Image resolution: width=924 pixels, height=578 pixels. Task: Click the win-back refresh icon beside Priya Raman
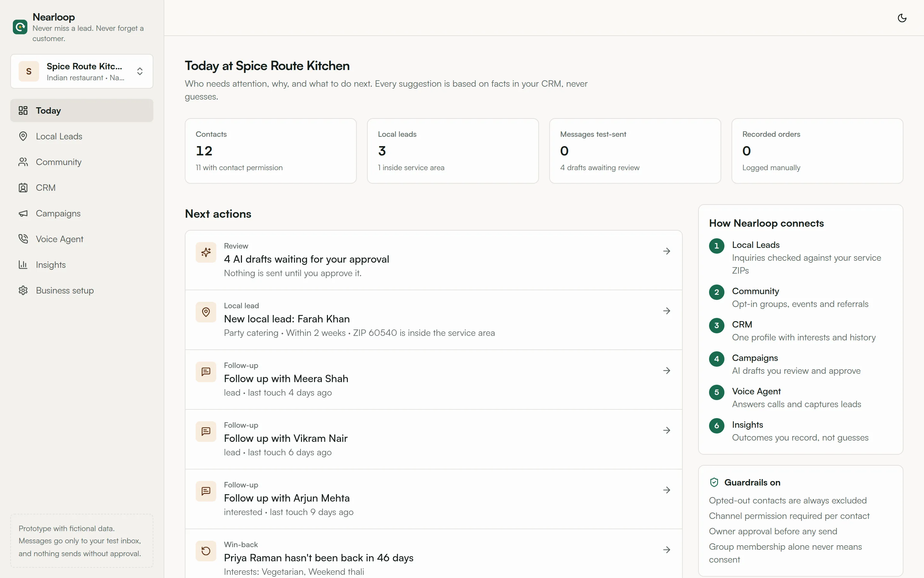(206, 551)
